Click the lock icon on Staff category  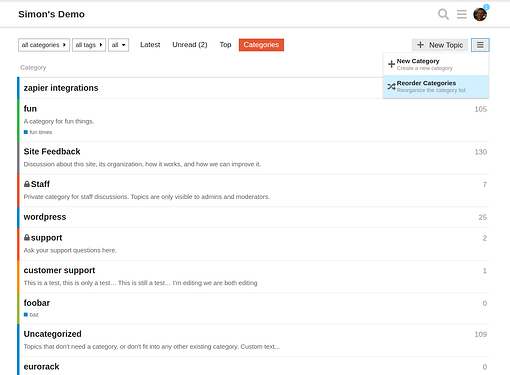tap(27, 184)
